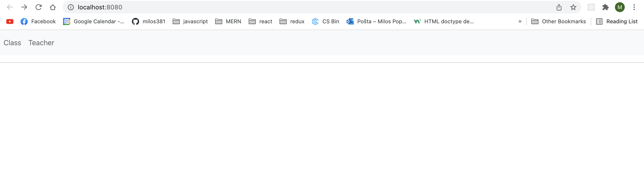Image resolution: width=644 pixels, height=186 pixels.
Task: Bookmark this page with the star icon
Action: tap(573, 7)
